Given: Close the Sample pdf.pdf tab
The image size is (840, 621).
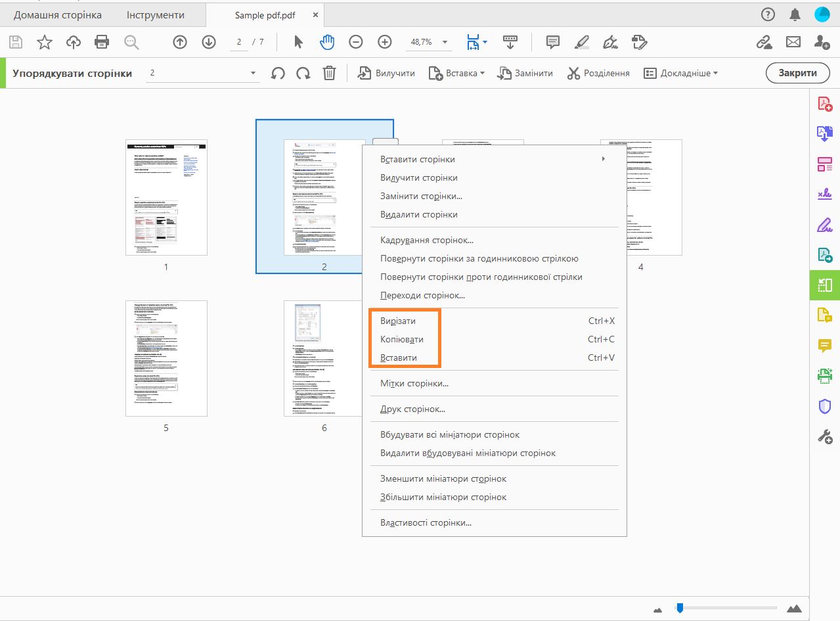Looking at the screenshot, I should click(316, 14).
